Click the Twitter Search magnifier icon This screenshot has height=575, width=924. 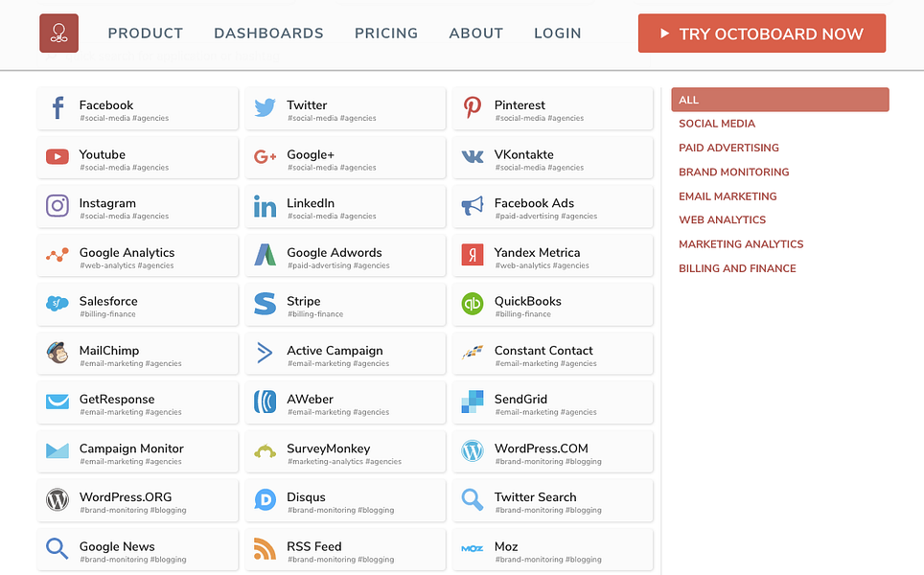(x=473, y=500)
